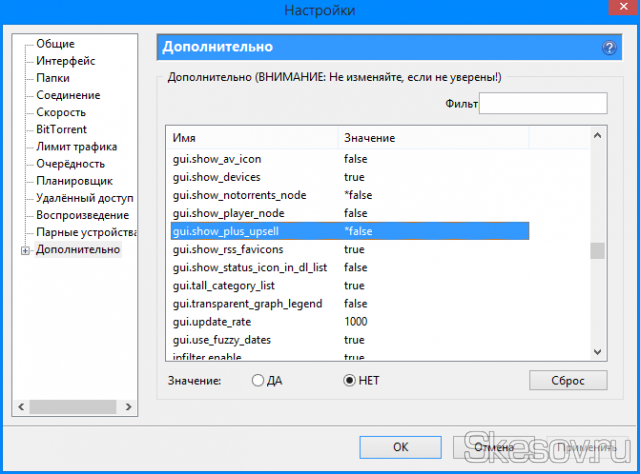Select the Соединение category in sidebar
Image resolution: width=640 pixels, height=474 pixels.
[68, 95]
